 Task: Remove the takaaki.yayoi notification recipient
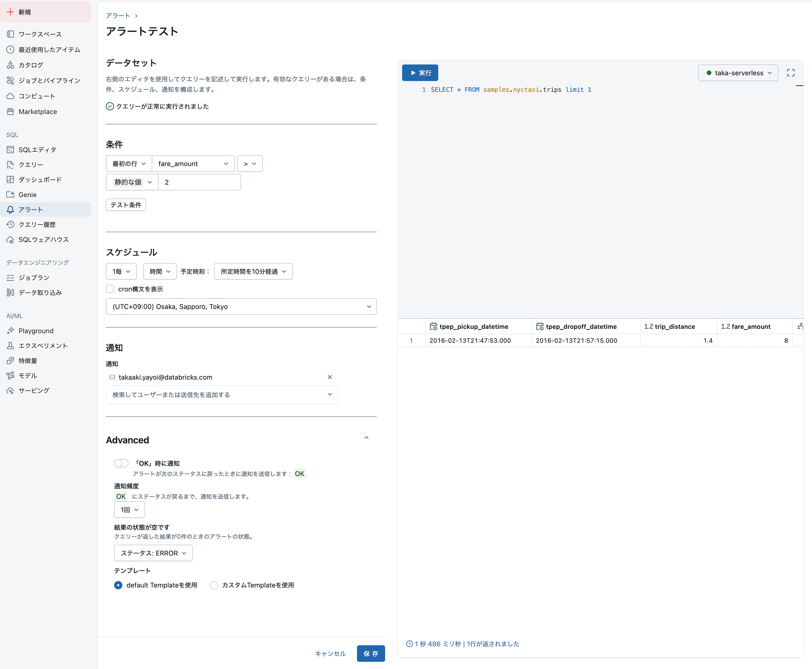[330, 377]
